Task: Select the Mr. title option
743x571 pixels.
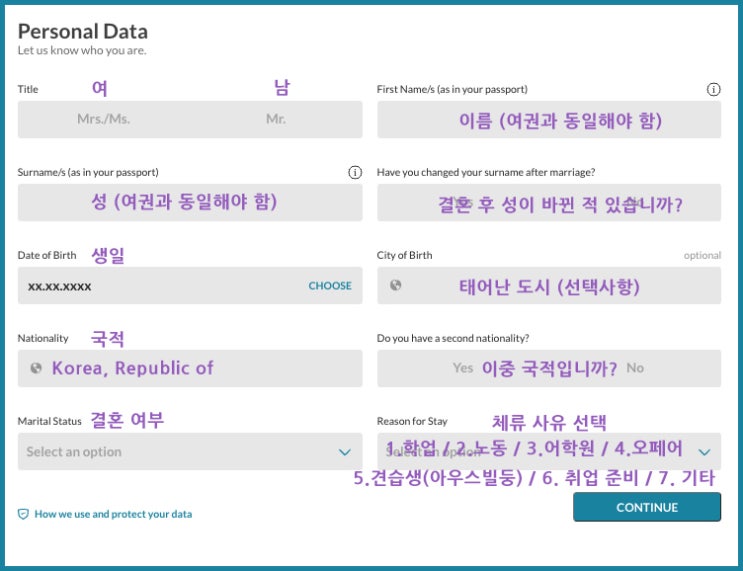Action: click(276, 119)
